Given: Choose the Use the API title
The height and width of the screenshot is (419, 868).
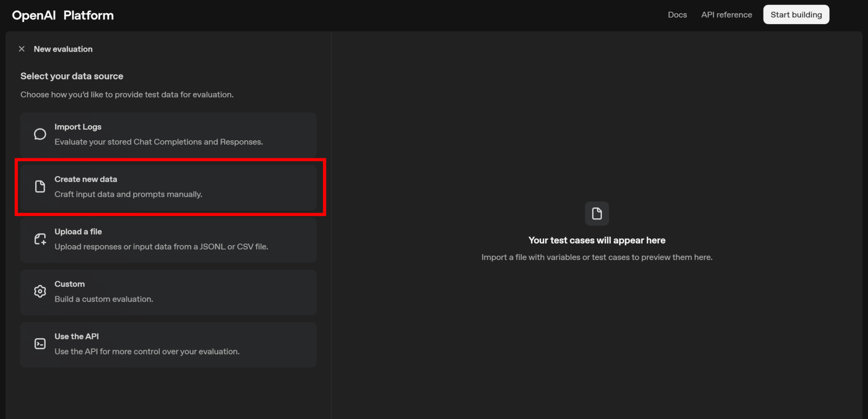Looking at the screenshot, I should coord(77,336).
